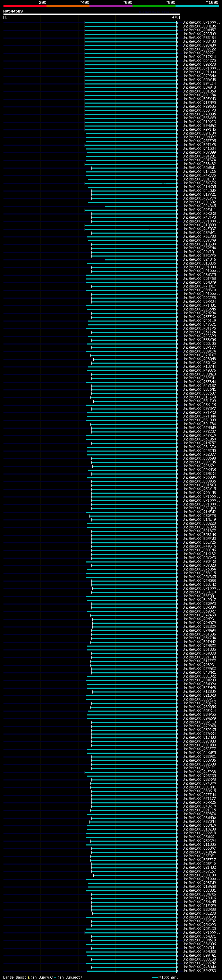Open hit UniRef100_A9PIH5
This screenshot has height=980, width=222.
[x=199, y=129]
